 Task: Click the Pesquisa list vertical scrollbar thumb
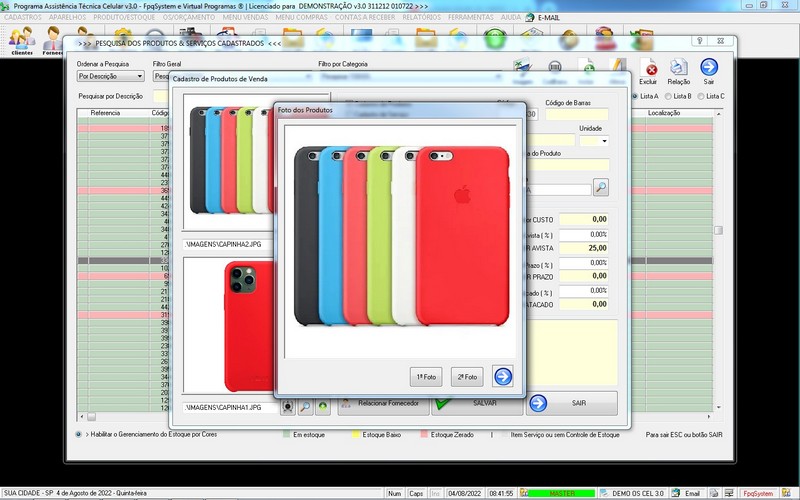718,231
